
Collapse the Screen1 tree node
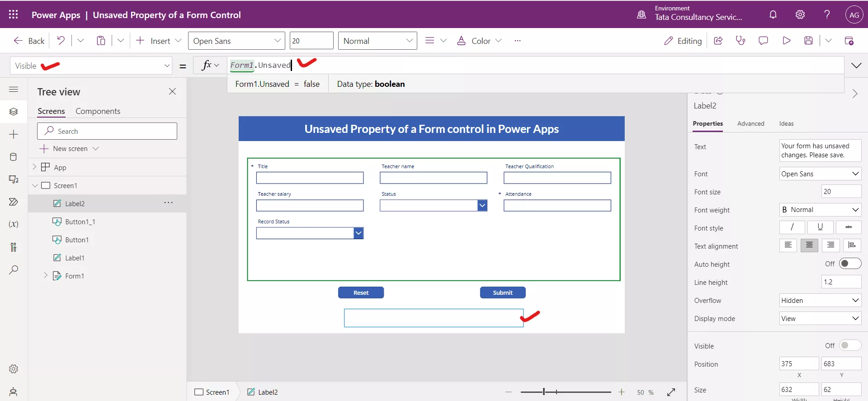click(35, 185)
